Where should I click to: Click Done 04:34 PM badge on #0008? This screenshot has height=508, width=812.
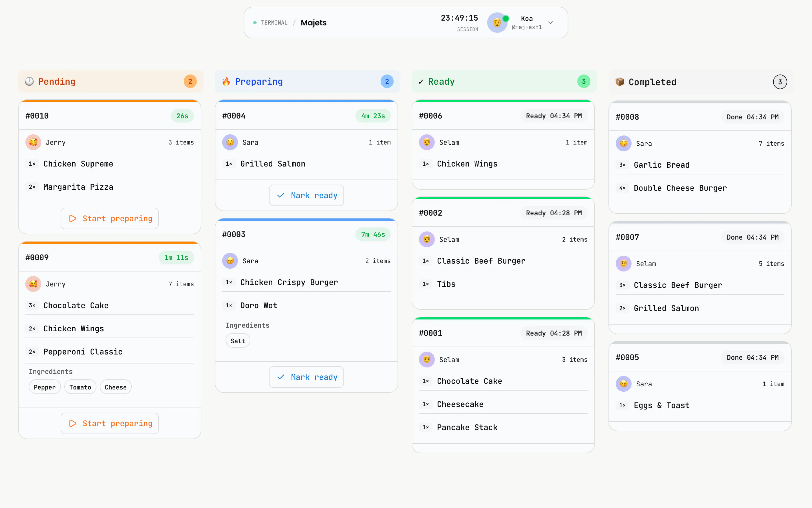point(753,117)
